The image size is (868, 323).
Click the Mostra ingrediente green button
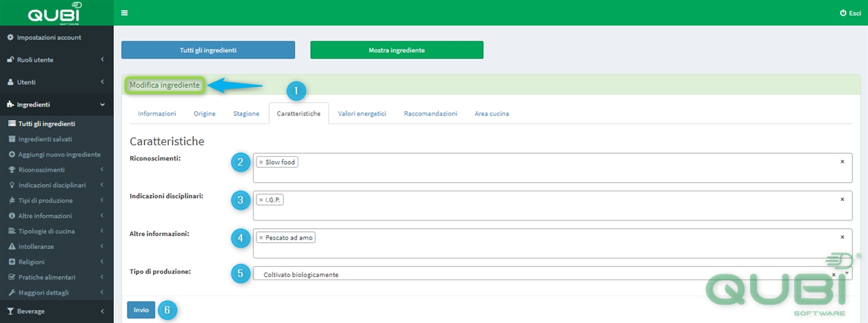point(397,50)
